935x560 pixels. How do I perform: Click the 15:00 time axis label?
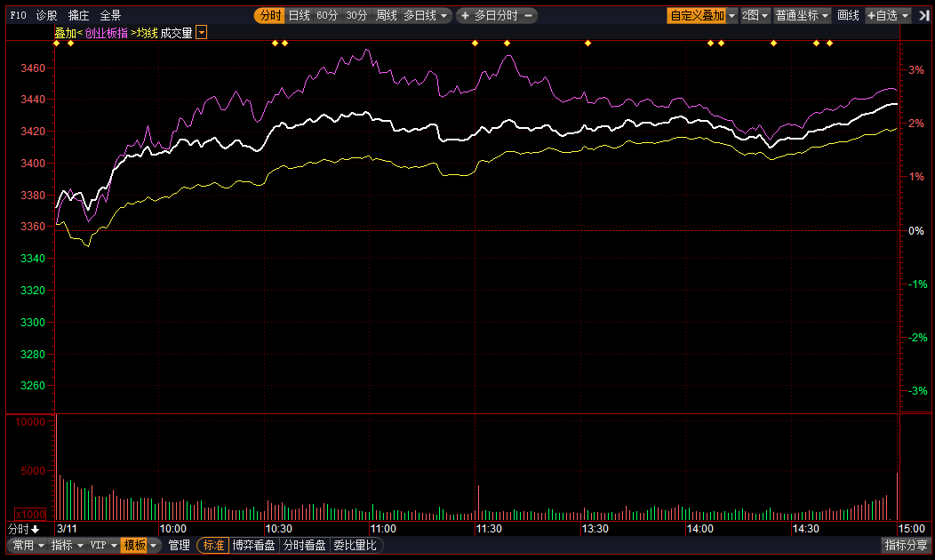pyautogui.click(x=912, y=529)
